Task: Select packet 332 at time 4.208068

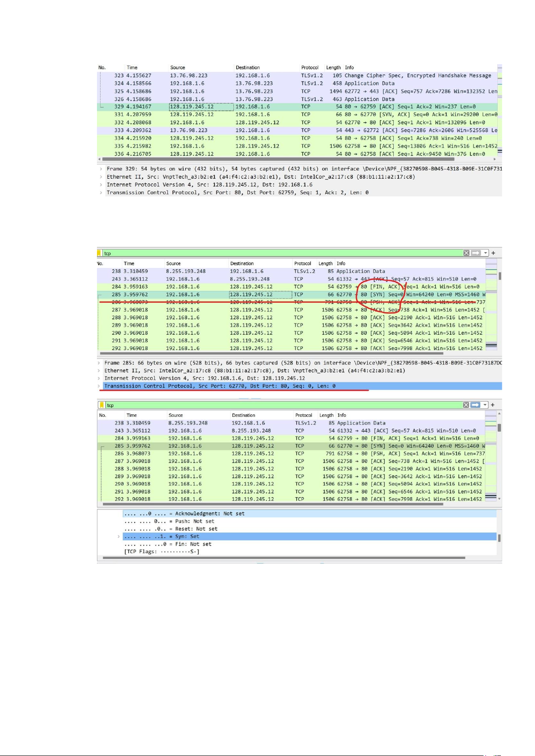Action: point(297,122)
